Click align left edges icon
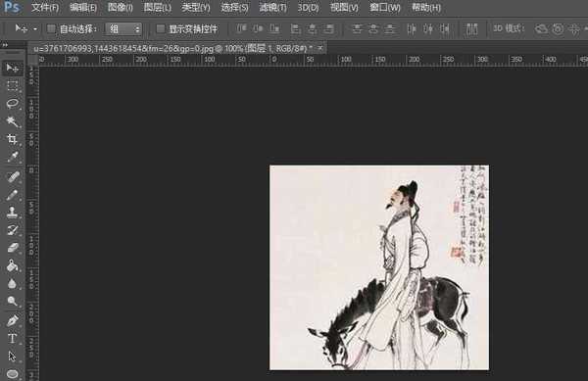Viewport: 588px width, 381px height. [x=296, y=28]
